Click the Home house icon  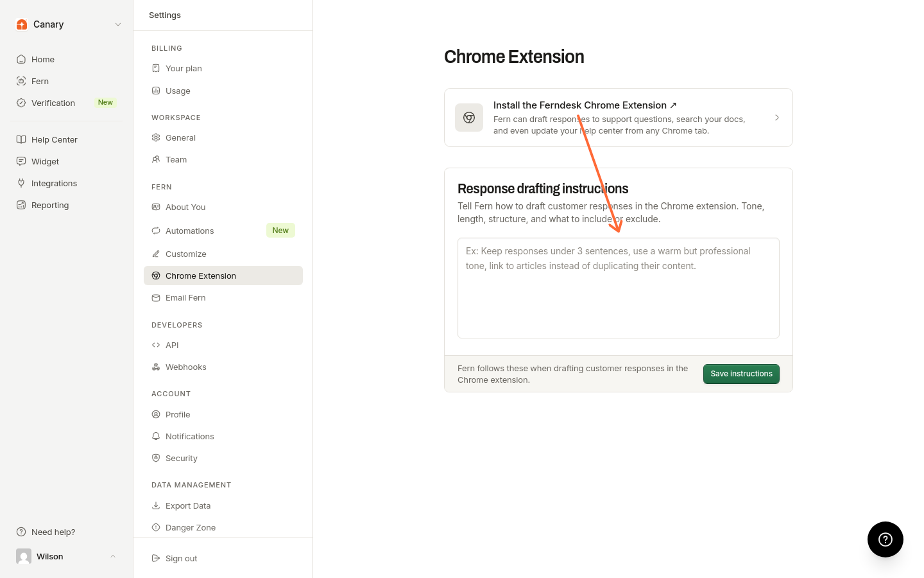click(x=21, y=59)
